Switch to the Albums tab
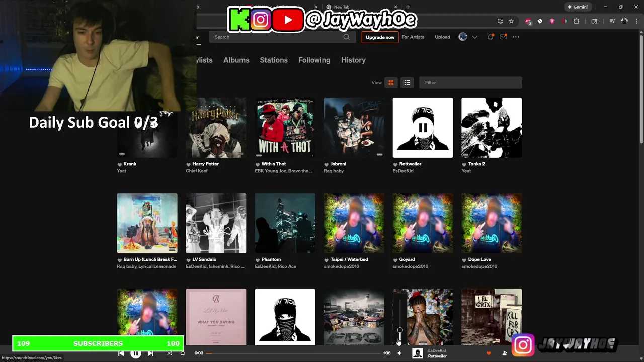 (236, 60)
